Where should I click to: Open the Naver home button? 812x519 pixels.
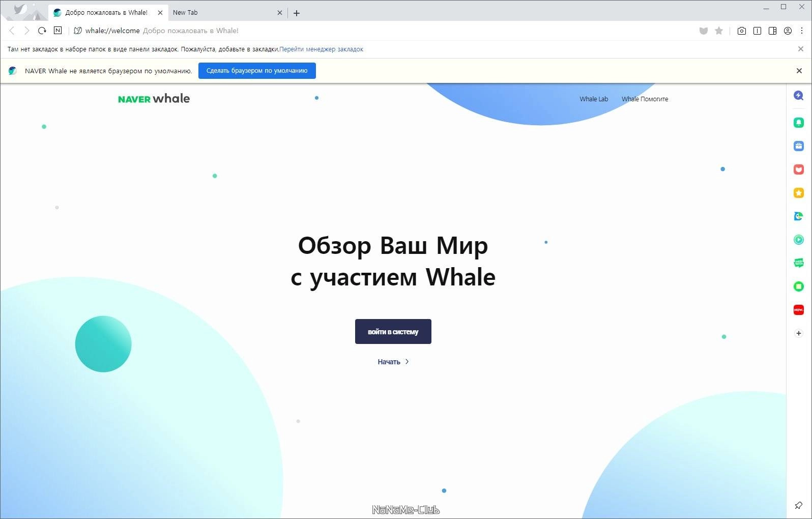(57, 31)
